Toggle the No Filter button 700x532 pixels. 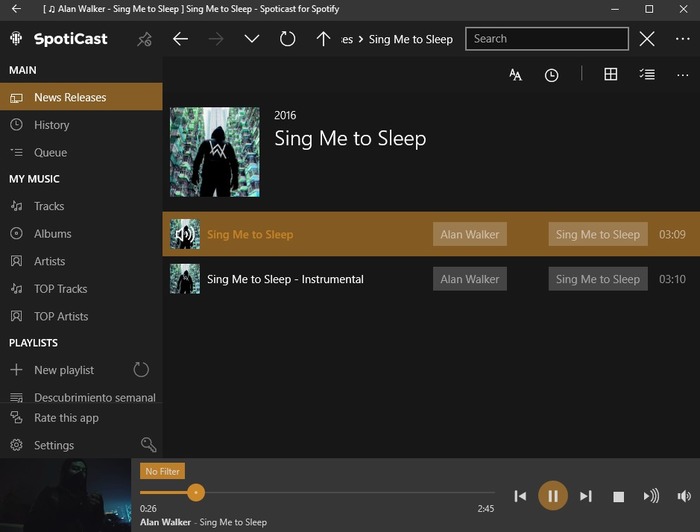tap(162, 471)
